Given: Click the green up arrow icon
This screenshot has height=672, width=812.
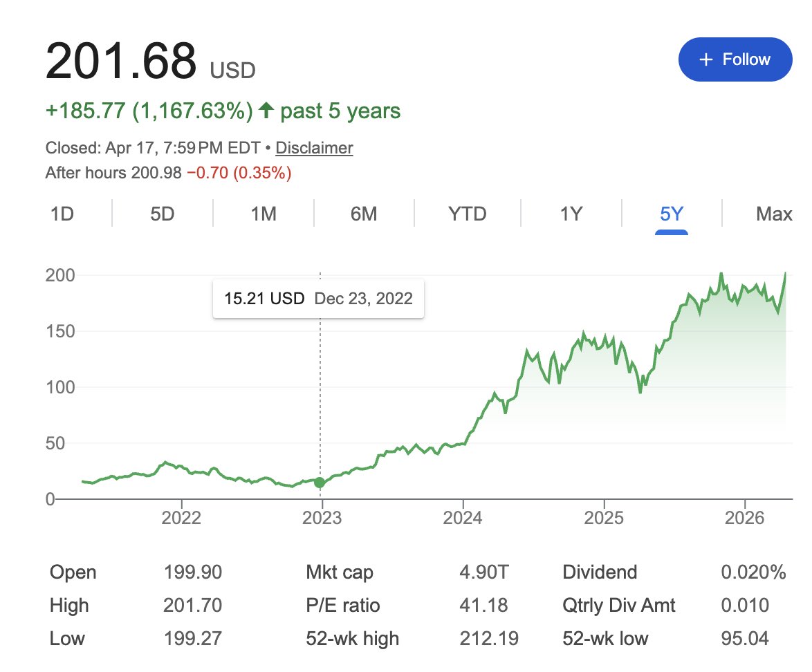Looking at the screenshot, I should [x=265, y=111].
